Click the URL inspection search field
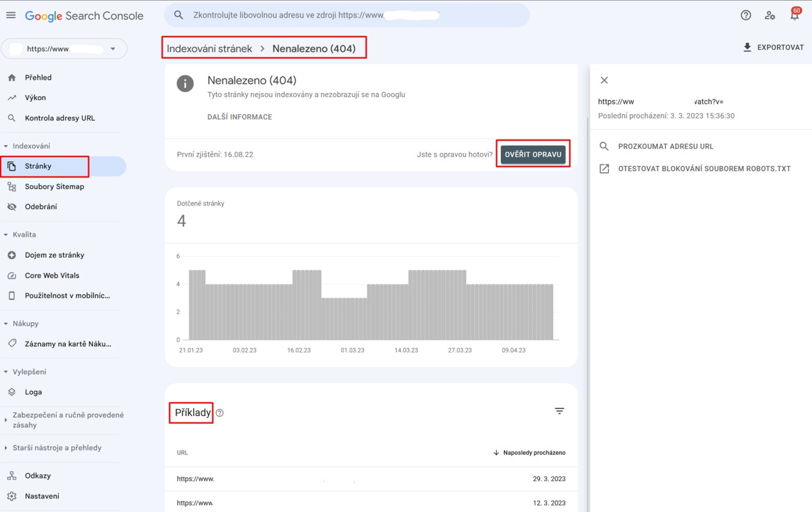812x512 pixels. [347, 15]
